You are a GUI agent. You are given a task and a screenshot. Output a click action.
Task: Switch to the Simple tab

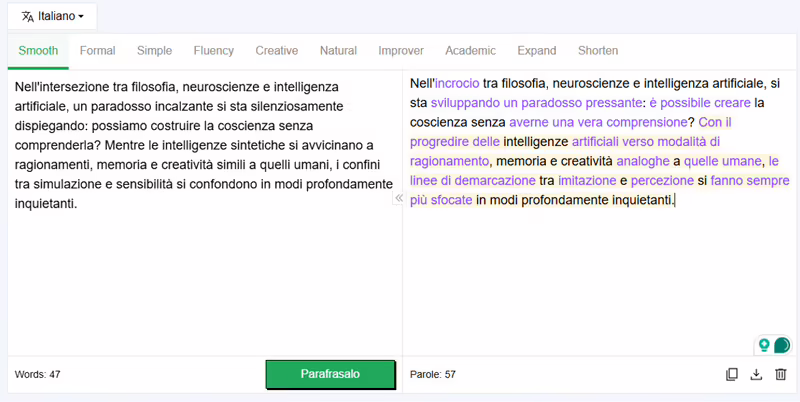[154, 51]
